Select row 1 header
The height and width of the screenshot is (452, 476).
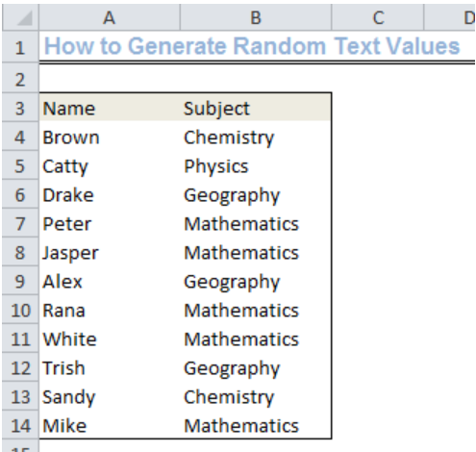(x=20, y=47)
